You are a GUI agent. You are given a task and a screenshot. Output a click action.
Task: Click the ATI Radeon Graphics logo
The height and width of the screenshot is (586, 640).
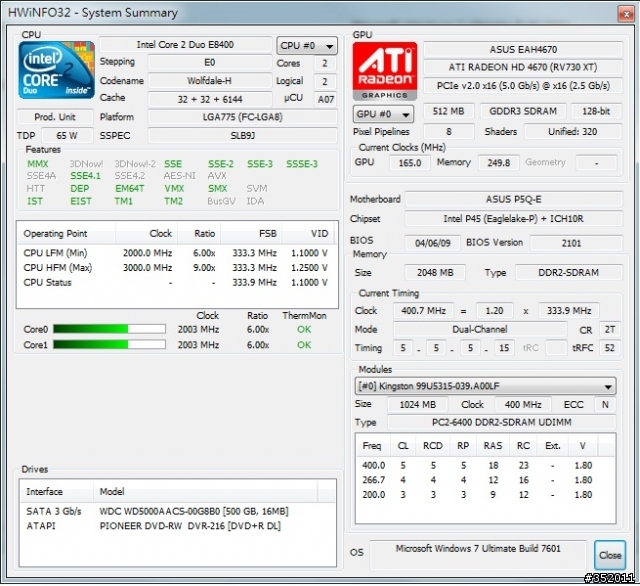[x=384, y=71]
